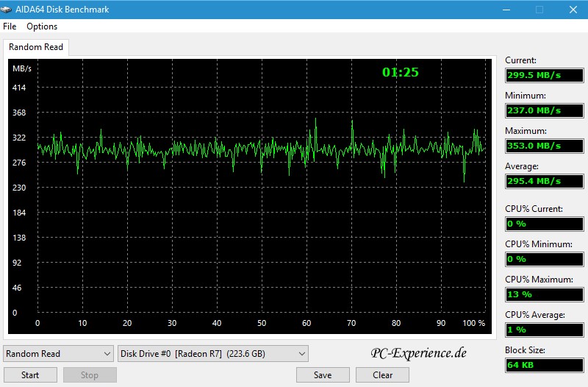
Task: Click the Block Size 64 KB field
Action: tap(543, 365)
